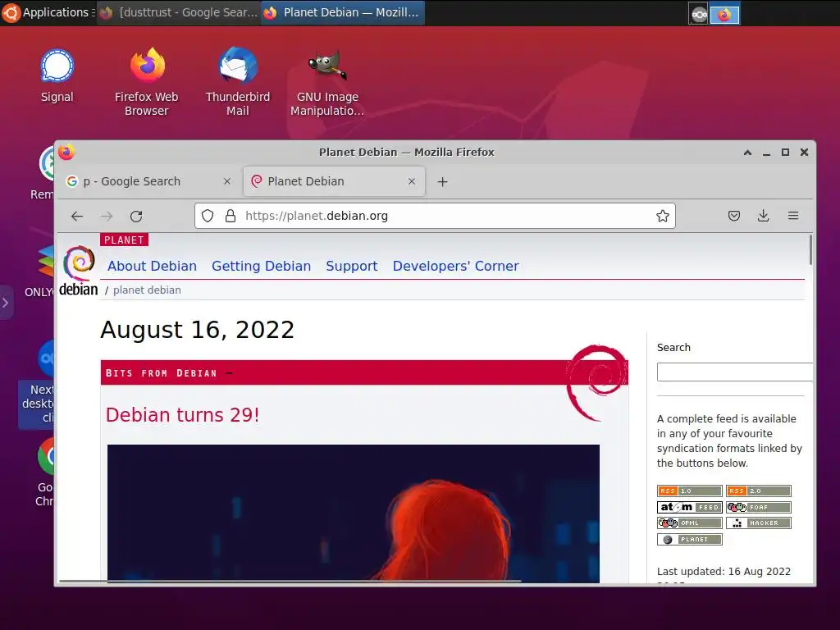
Task: Click the Hacker badge
Action: (759, 523)
